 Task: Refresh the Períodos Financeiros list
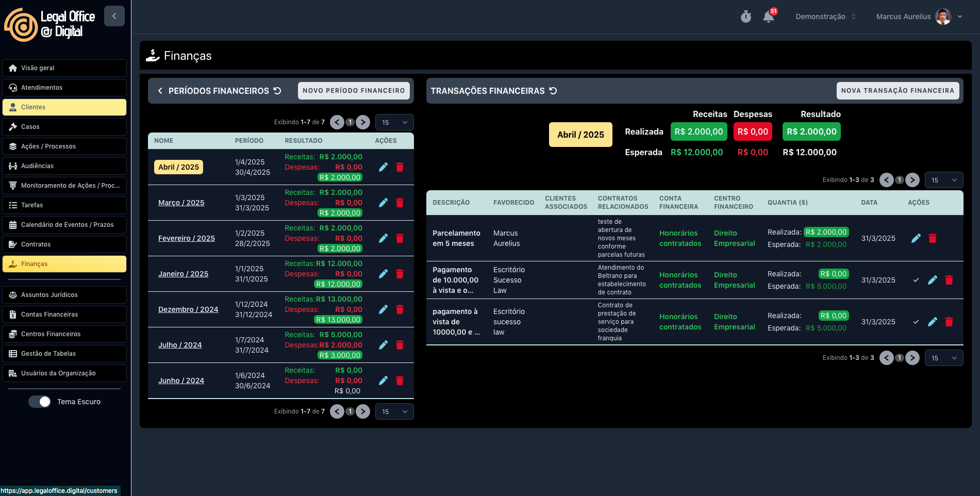tap(277, 91)
